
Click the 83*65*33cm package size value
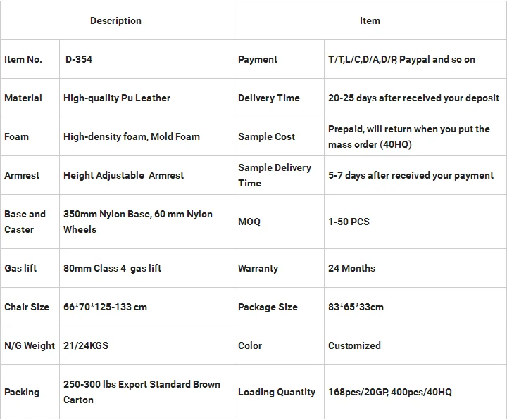[x=356, y=307]
